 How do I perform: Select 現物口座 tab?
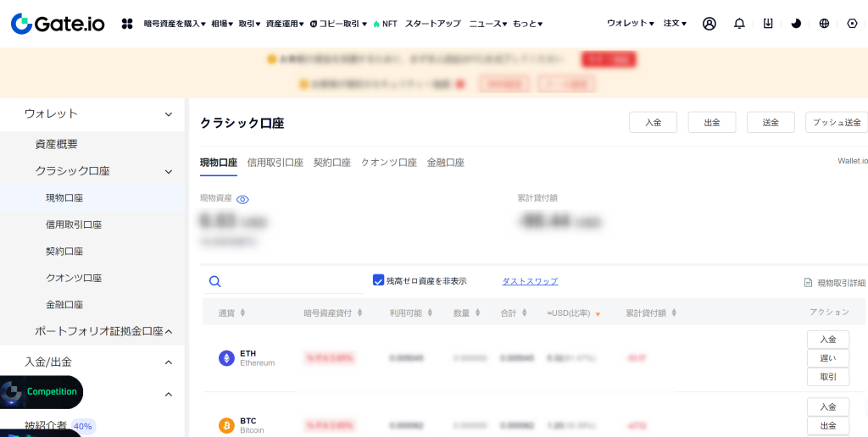pos(219,163)
